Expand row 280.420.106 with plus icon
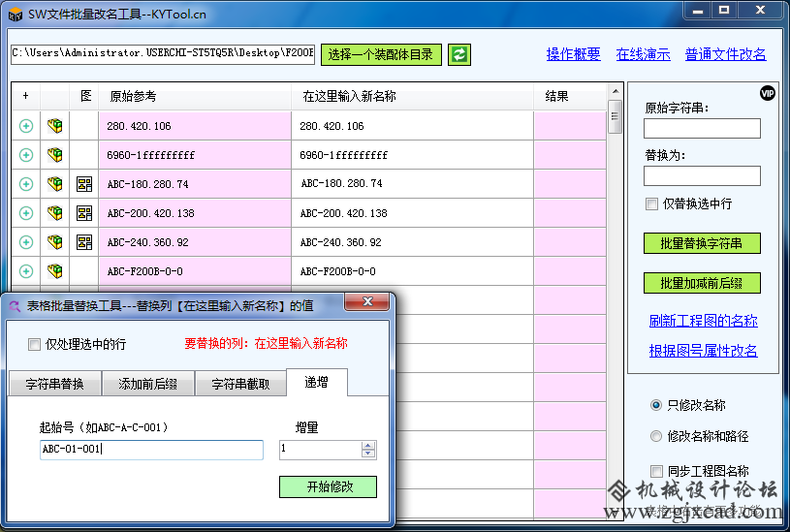The width and height of the screenshot is (790, 532). [x=26, y=126]
